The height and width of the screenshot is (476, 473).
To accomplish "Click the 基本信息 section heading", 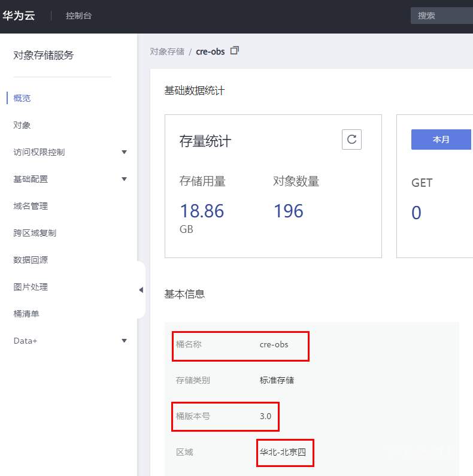I will pyautogui.click(x=184, y=294).
